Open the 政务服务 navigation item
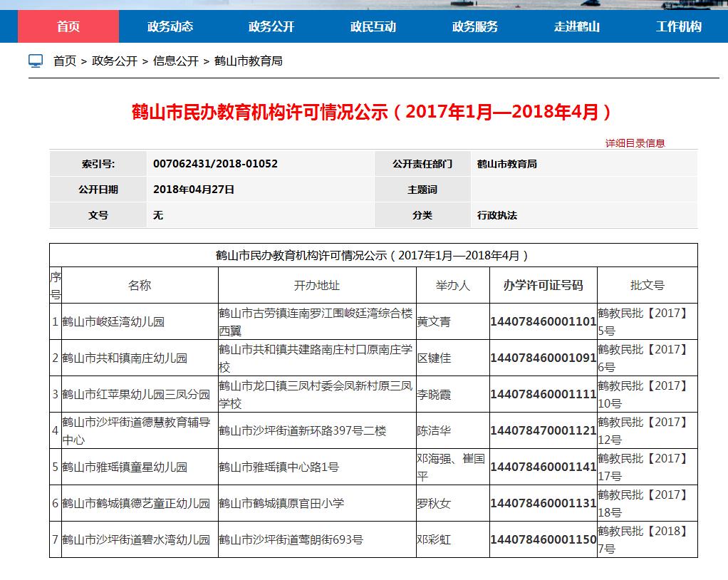The image size is (728, 580). click(x=475, y=27)
